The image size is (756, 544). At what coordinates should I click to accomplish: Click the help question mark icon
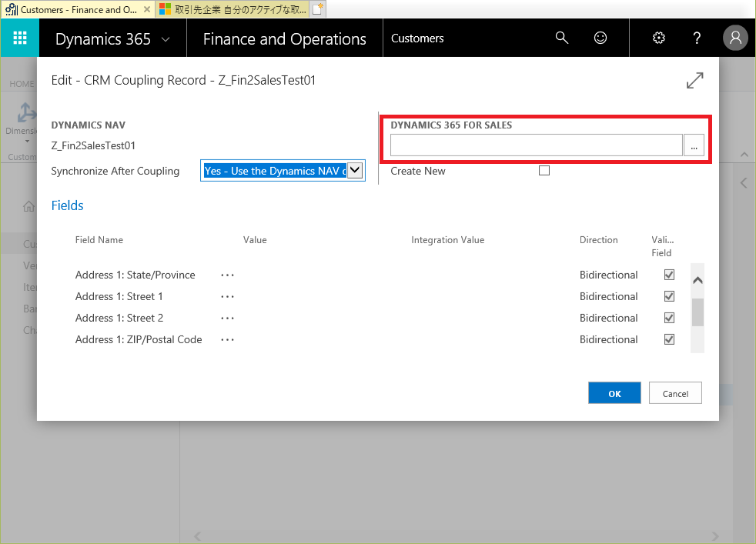[x=697, y=38]
